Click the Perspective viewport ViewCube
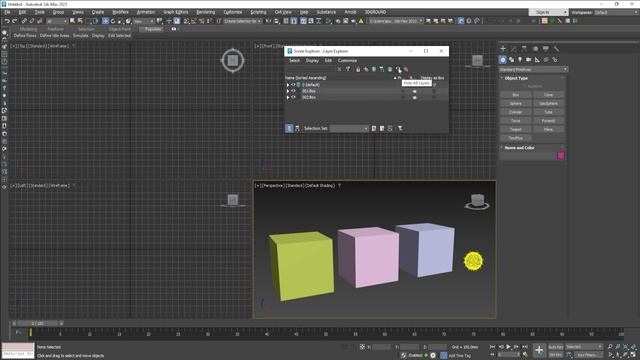Viewport: 640px width, 360px height. [x=477, y=202]
